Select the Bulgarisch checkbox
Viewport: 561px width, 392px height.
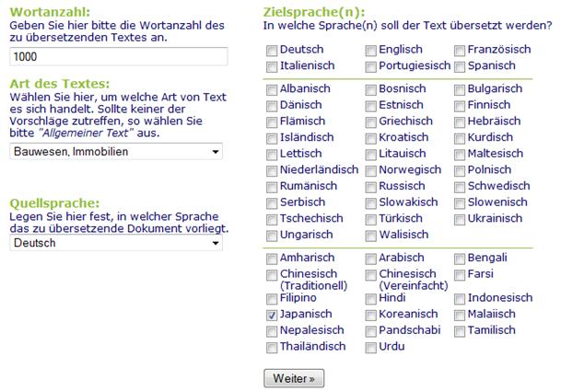pyautogui.click(x=460, y=89)
